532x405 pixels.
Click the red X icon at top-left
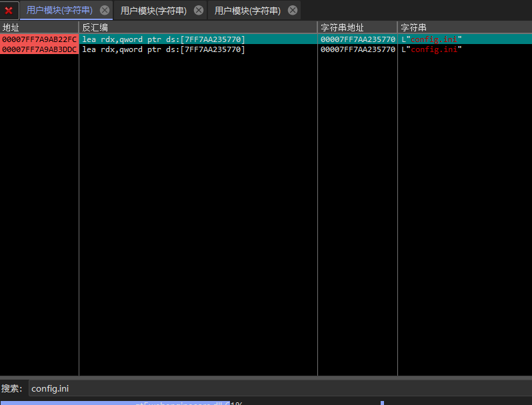tap(9, 10)
